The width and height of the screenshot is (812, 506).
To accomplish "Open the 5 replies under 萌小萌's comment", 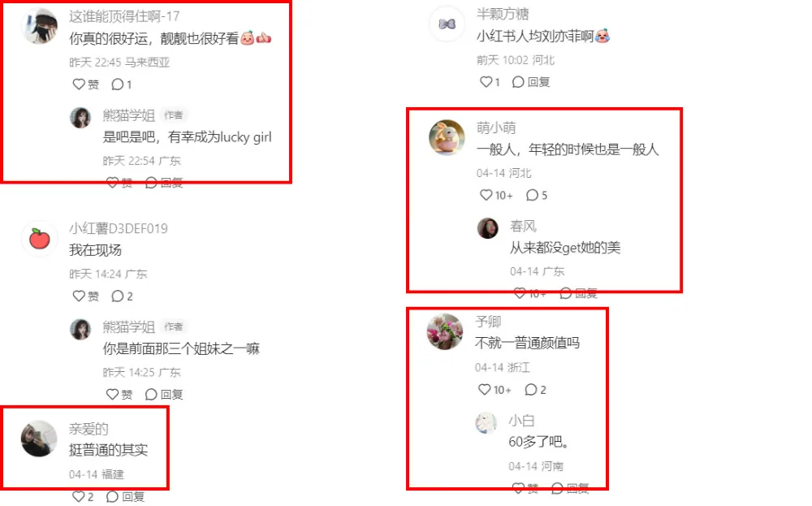I will (x=537, y=195).
